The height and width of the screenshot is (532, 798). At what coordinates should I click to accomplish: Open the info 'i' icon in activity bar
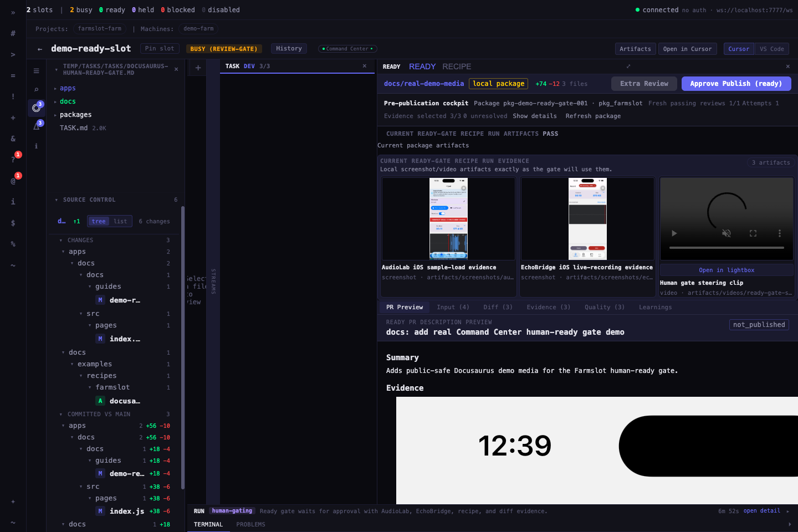tap(36, 146)
